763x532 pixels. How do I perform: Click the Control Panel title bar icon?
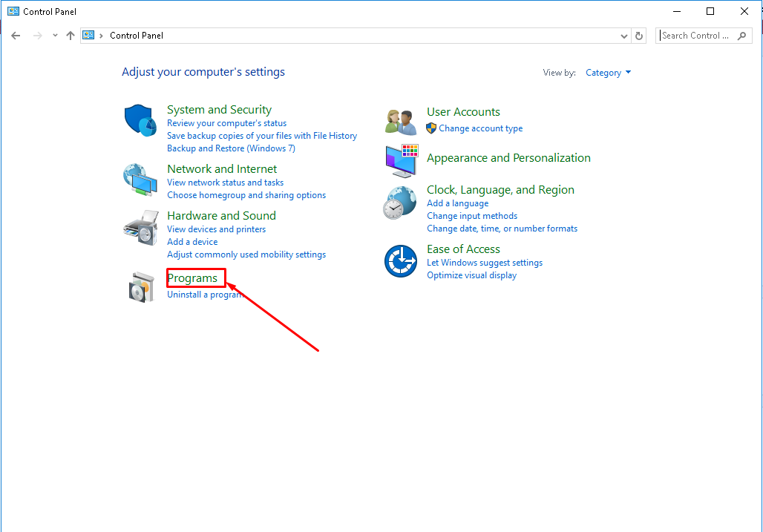(13, 11)
